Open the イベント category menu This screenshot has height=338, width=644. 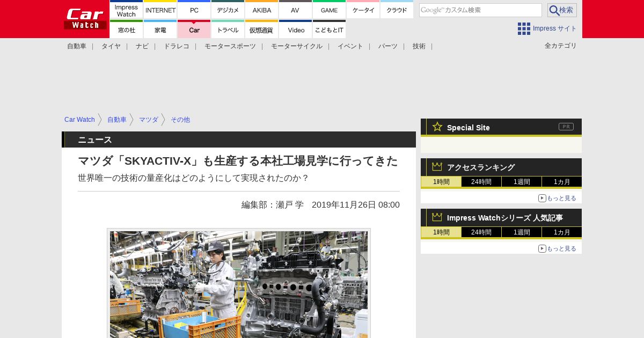[350, 46]
